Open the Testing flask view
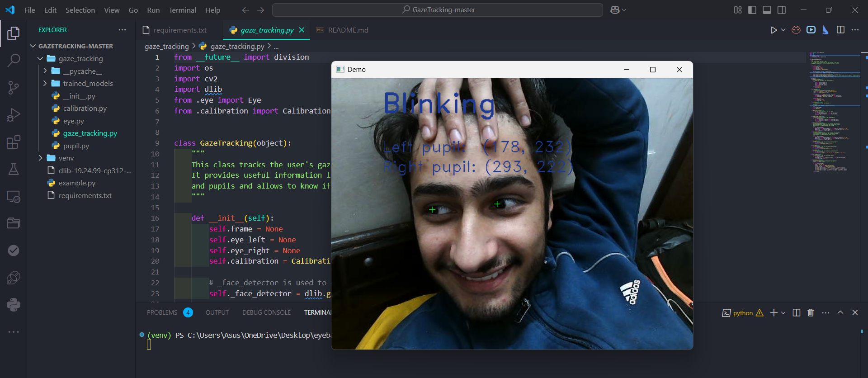868x378 pixels. pos(14,169)
